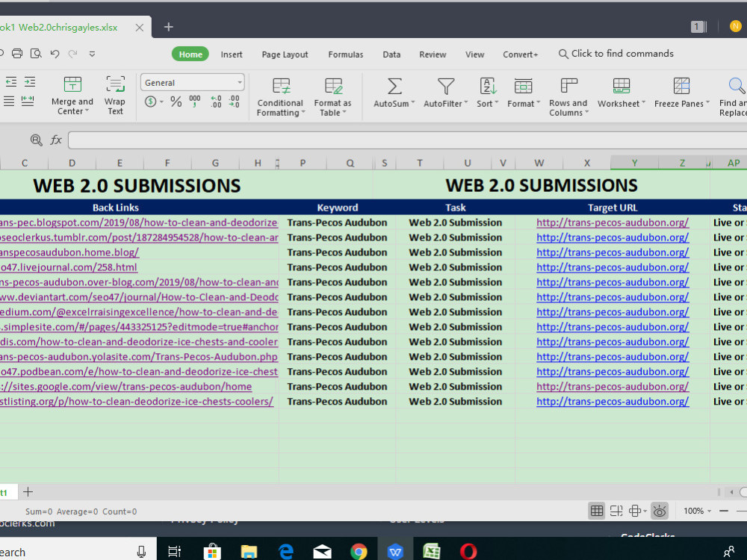Viewport: 747px width, 560px height.
Task: Open Rows and Columns menu
Action: (x=568, y=97)
